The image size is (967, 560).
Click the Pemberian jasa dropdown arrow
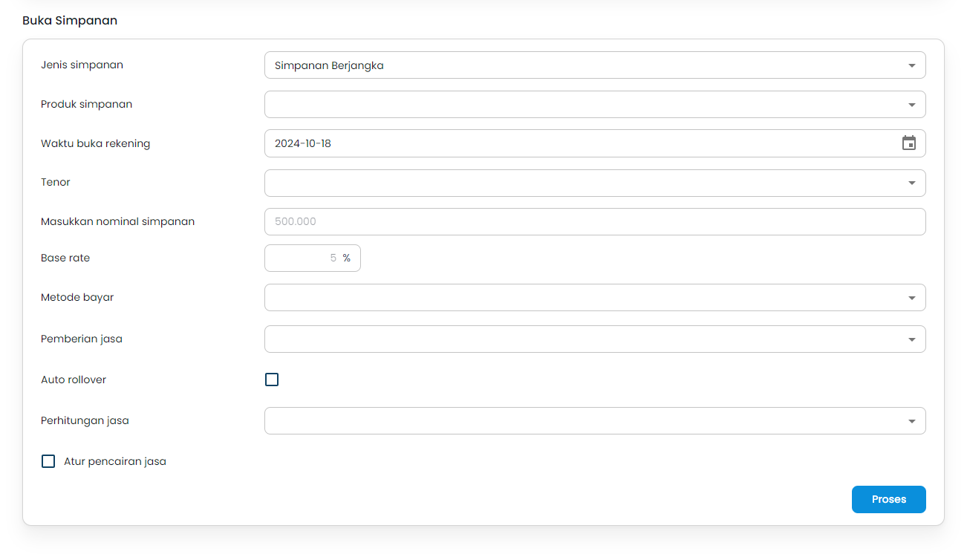[912, 339]
